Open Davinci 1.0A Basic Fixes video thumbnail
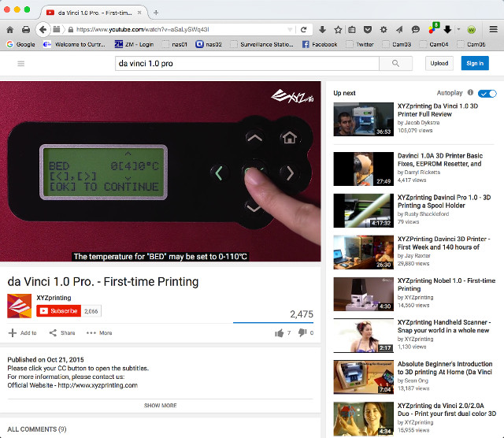The image size is (504, 438). (x=364, y=169)
